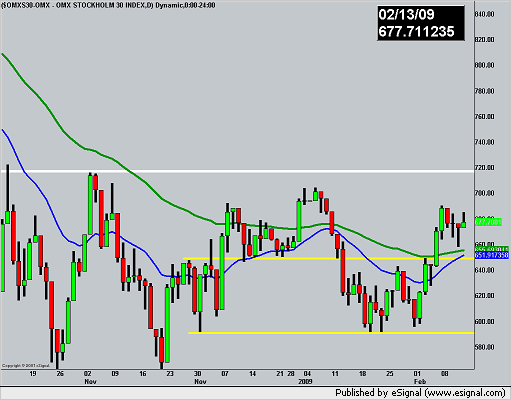
Task: Click the Nov label beneath the 02 date
Action: [x=90, y=382]
